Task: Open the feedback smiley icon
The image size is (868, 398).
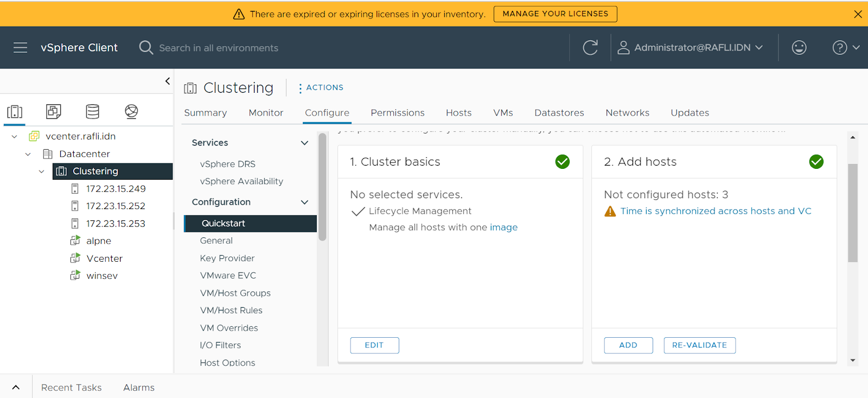Action: click(799, 48)
